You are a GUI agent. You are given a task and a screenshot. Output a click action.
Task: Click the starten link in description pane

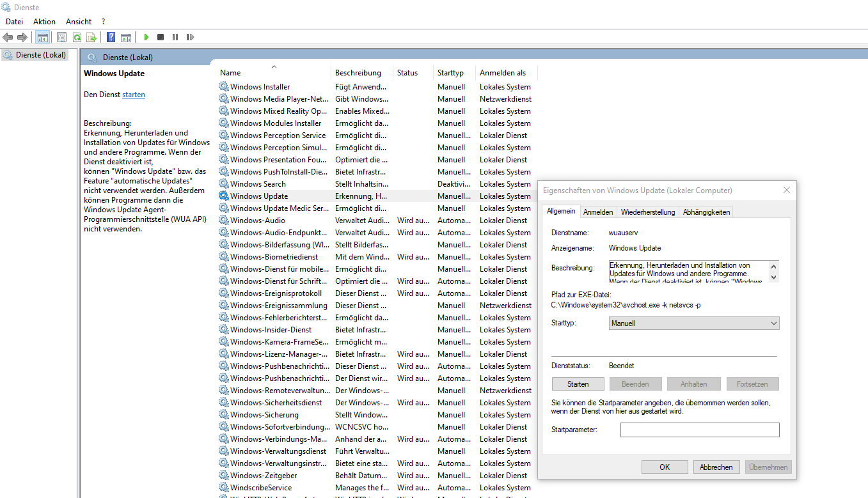click(134, 95)
